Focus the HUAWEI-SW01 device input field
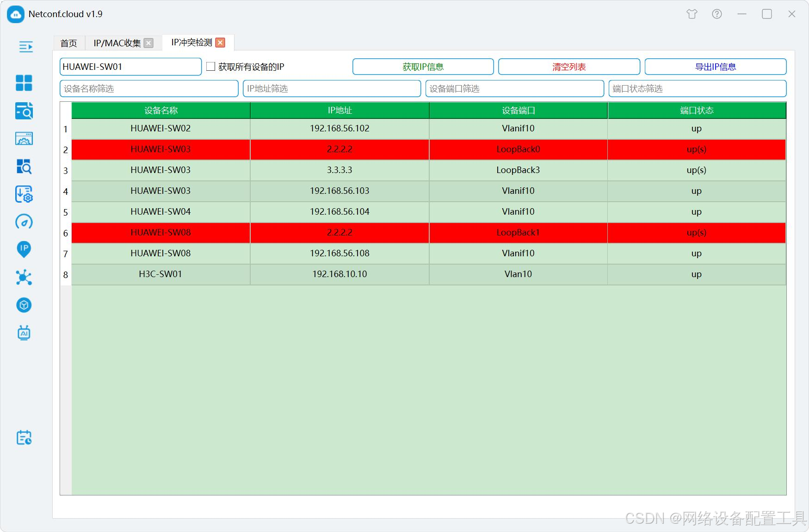This screenshot has height=532, width=809. point(131,67)
